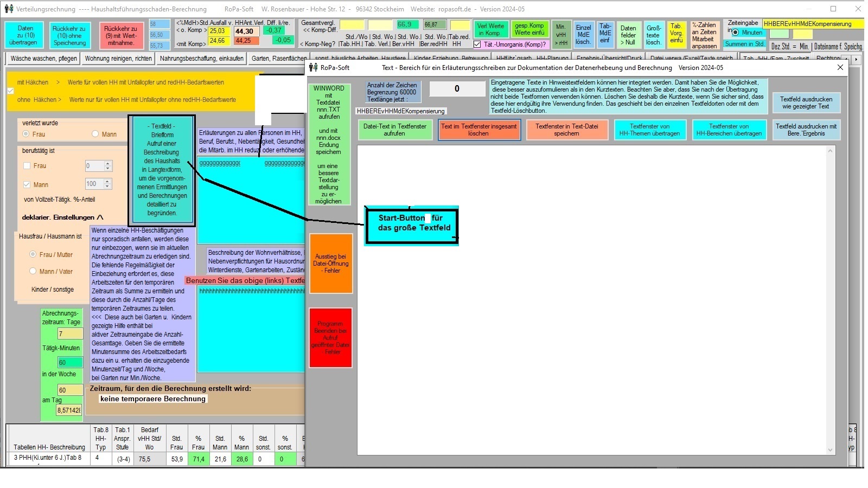Uncheck the Mann box under 'berufstätig ist'
Viewport: 868px width, 488px height.
27,184
